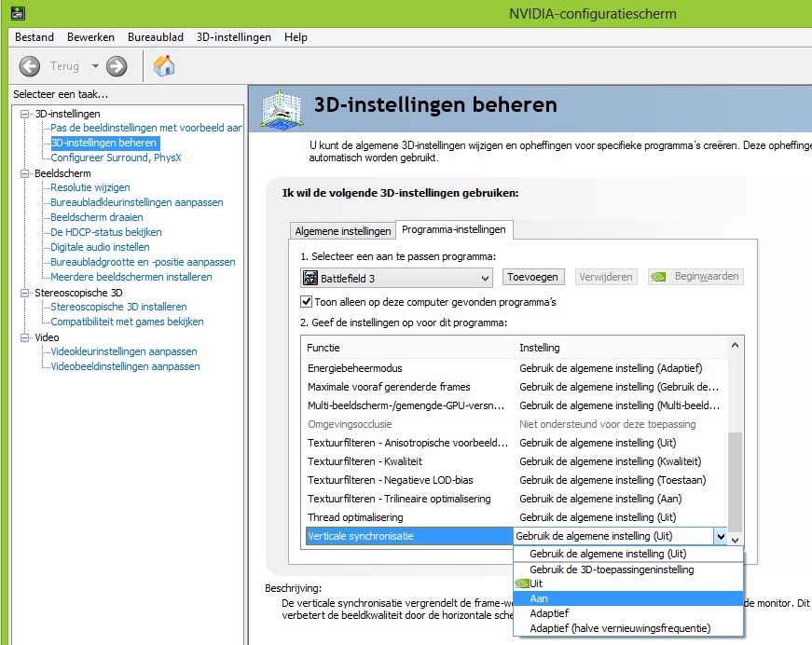Go to the Home page icon

pos(164,66)
